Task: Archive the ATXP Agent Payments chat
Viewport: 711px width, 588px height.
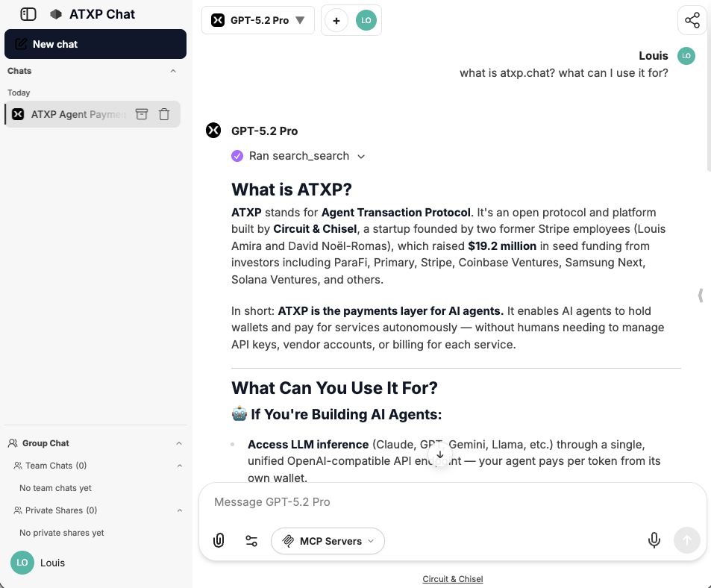Action: [141, 113]
